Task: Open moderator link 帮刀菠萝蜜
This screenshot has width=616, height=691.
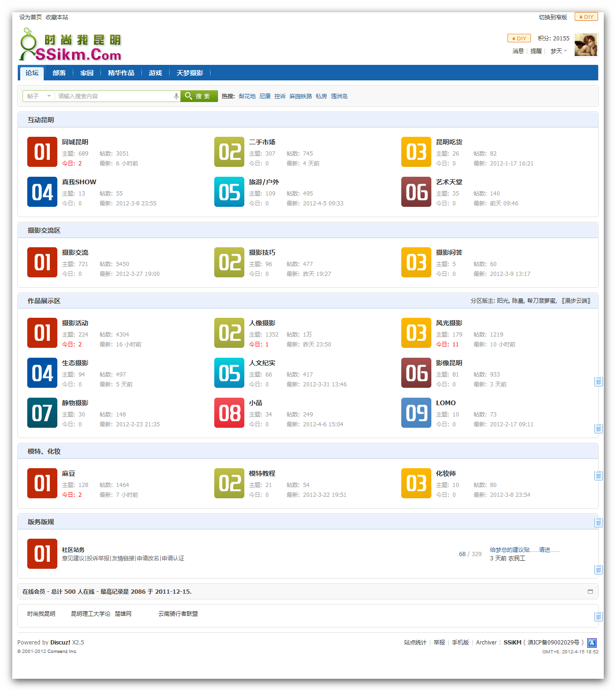Action: coord(541,300)
